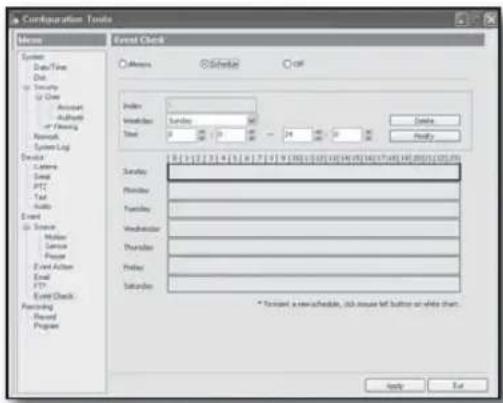Open Date/Time in the menu tree
The height and width of the screenshot is (403, 503).
tap(50, 67)
